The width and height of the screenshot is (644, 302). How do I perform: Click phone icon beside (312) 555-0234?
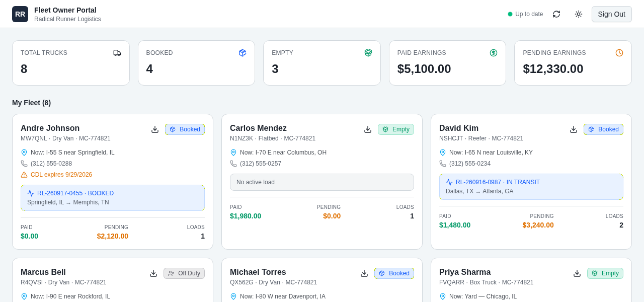(x=443, y=164)
